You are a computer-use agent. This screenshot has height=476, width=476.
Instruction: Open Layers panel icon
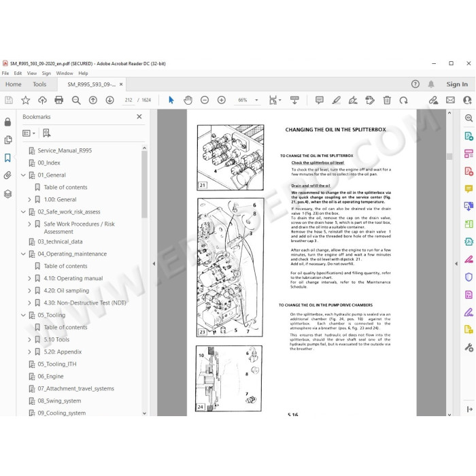pyautogui.click(x=8, y=194)
